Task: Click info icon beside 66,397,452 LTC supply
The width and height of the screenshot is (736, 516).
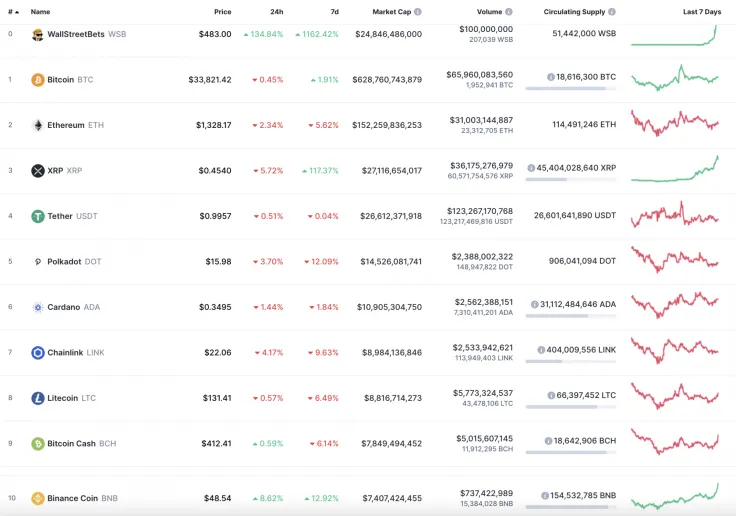Action: (551, 396)
